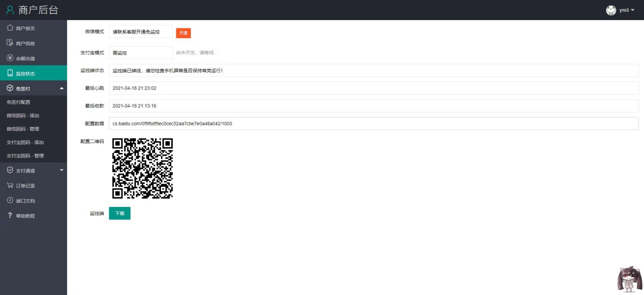
Task: Open 微信固码 - 添加 submenu item
Action: [x=34, y=115]
